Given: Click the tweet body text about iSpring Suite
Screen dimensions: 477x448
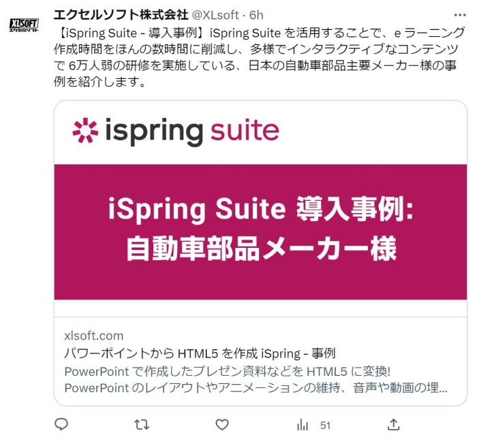Looking at the screenshot, I should [x=259, y=57].
